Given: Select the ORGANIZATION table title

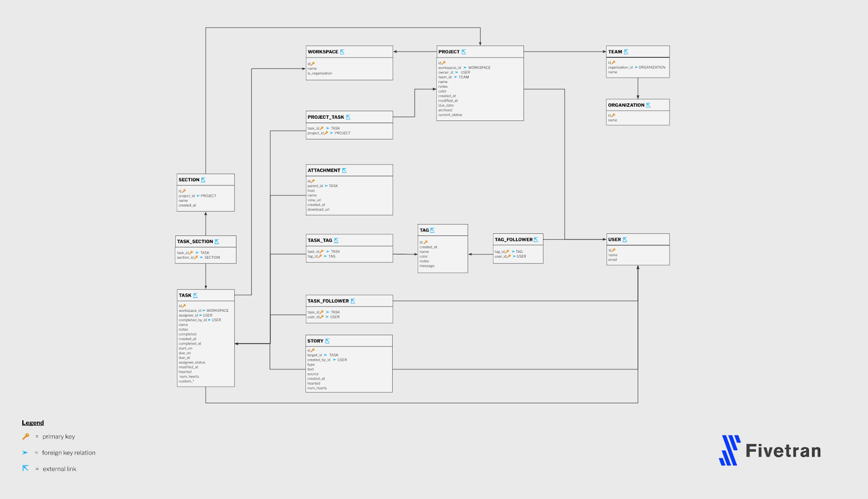Looking at the screenshot, I should point(626,105).
